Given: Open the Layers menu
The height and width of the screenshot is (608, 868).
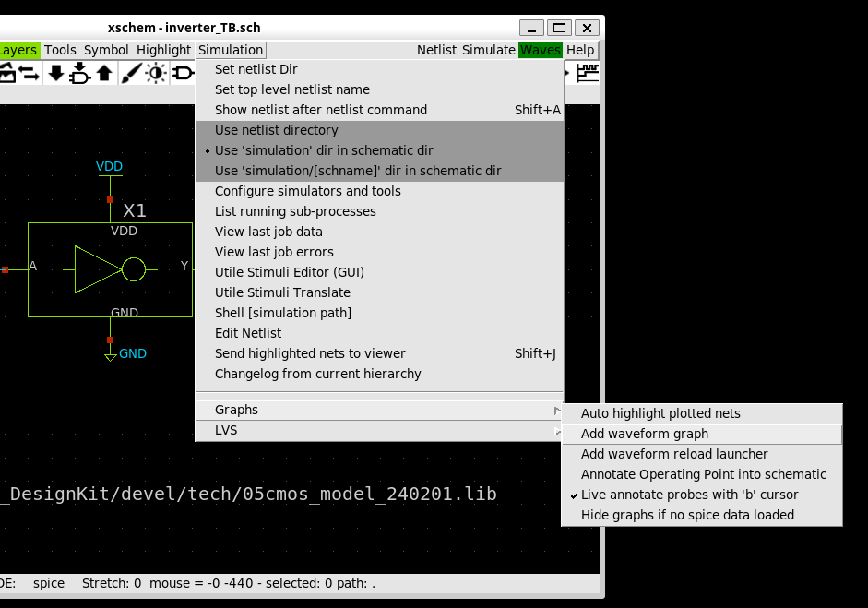Looking at the screenshot, I should coord(18,50).
